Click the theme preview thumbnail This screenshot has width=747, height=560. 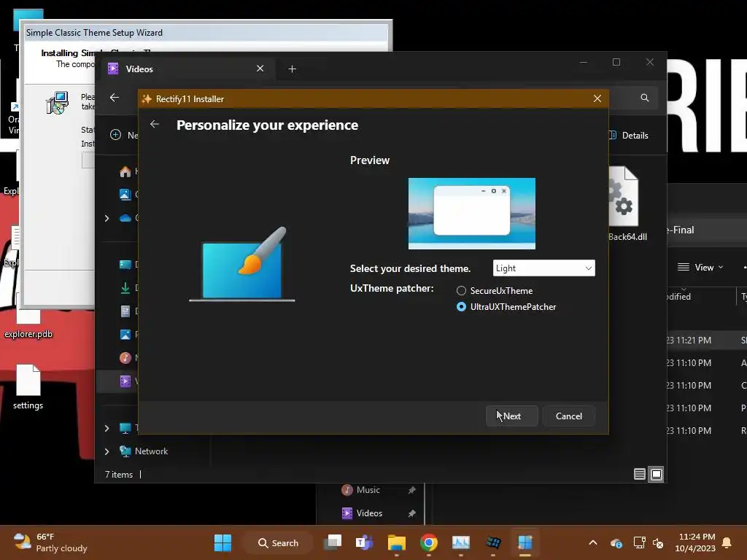(x=472, y=214)
